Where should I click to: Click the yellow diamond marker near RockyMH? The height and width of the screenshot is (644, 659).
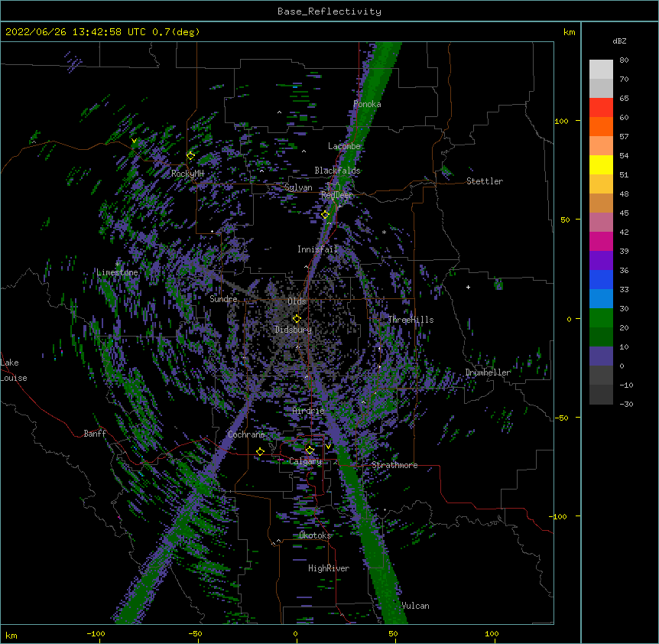[190, 156]
